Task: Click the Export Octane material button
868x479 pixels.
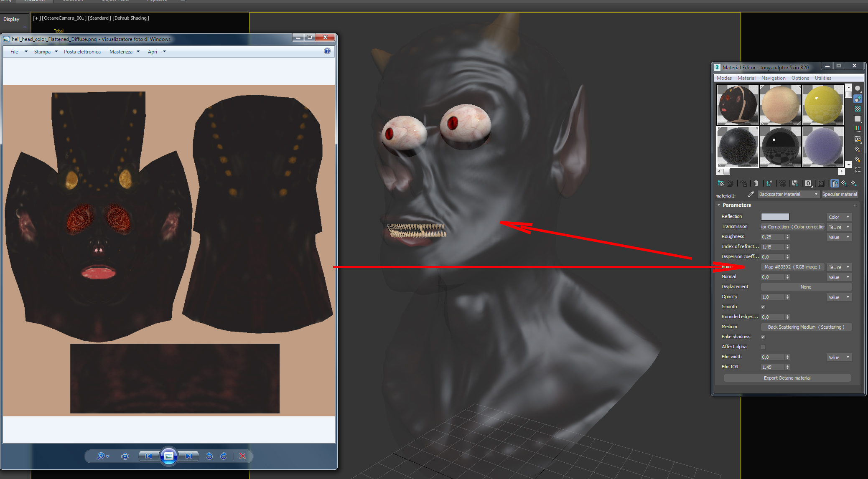Action: click(787, 378)
